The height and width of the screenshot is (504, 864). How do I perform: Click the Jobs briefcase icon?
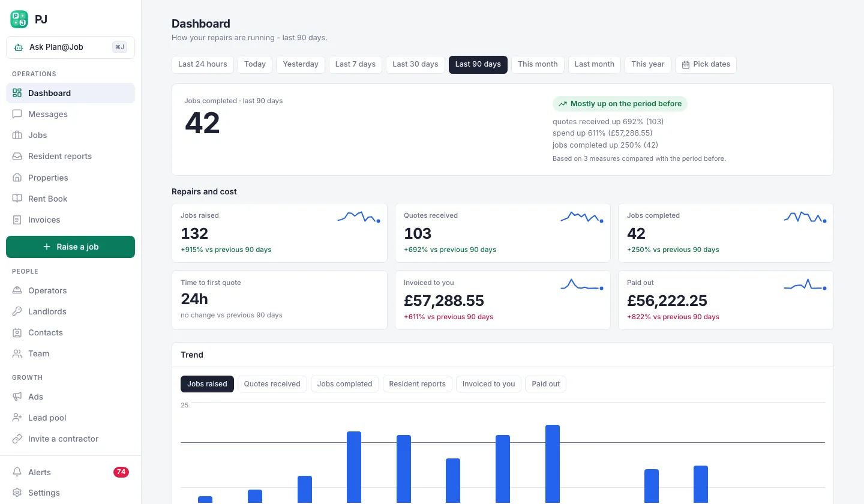[17, 135]
